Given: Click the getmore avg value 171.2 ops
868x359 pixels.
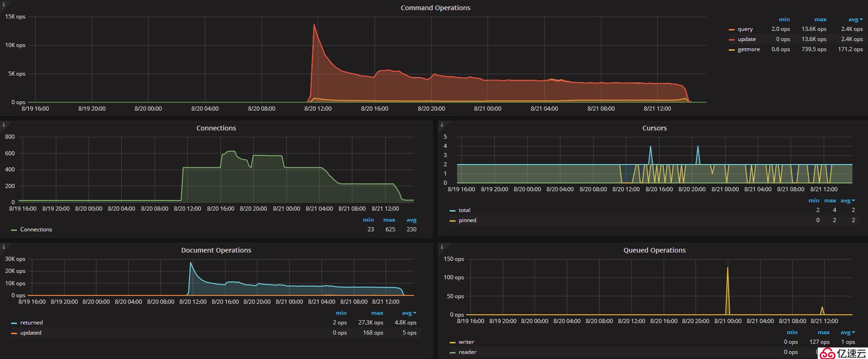Looking at the screenshot, I should (850, 49).
